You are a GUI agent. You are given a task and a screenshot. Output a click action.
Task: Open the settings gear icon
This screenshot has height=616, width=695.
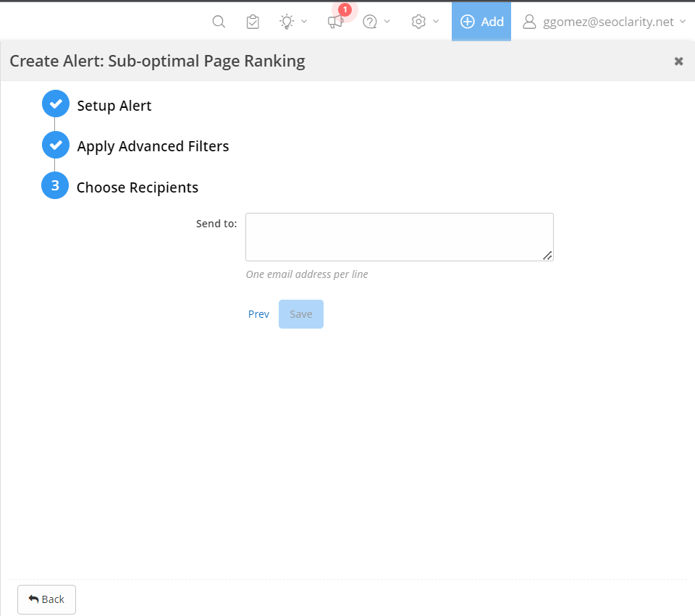coord(418,22)
